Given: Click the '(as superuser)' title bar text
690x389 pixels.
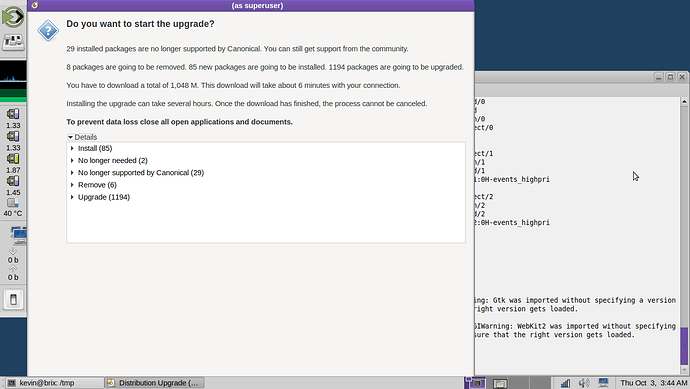Looking at the screenshot, I should [257, 5].
